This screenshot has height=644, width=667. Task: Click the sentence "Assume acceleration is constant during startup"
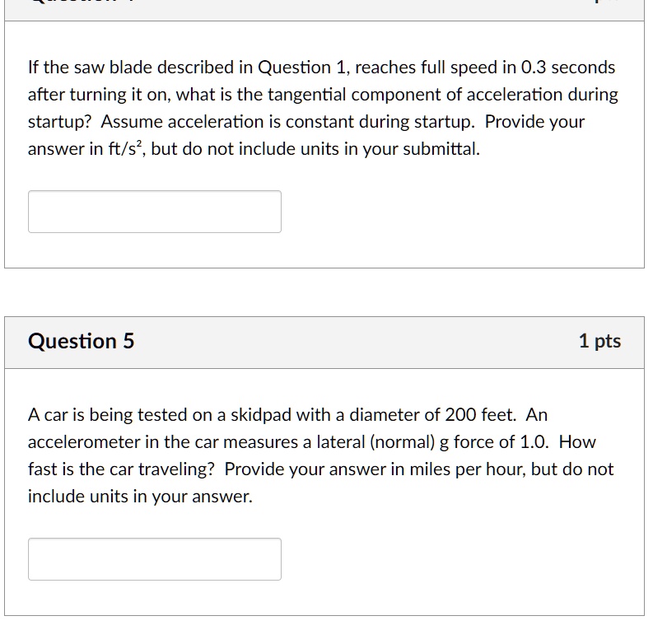tap(287, 122)
